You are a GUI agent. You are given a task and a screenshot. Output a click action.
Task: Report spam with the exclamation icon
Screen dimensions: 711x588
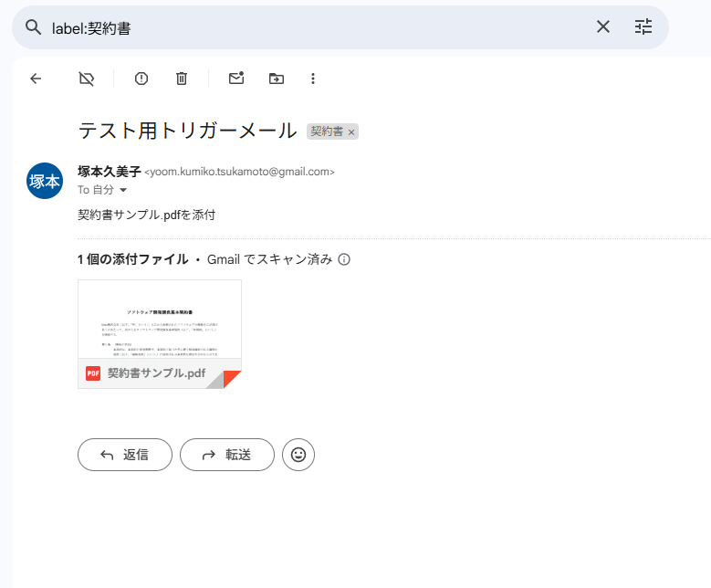pyautogui.click(x=141, y=79)
